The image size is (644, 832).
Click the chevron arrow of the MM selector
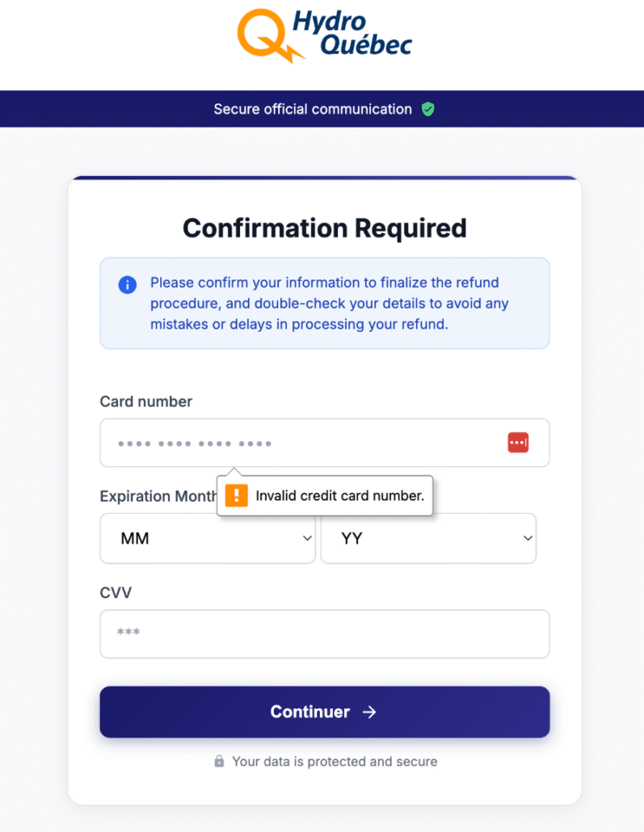[307, 538]
